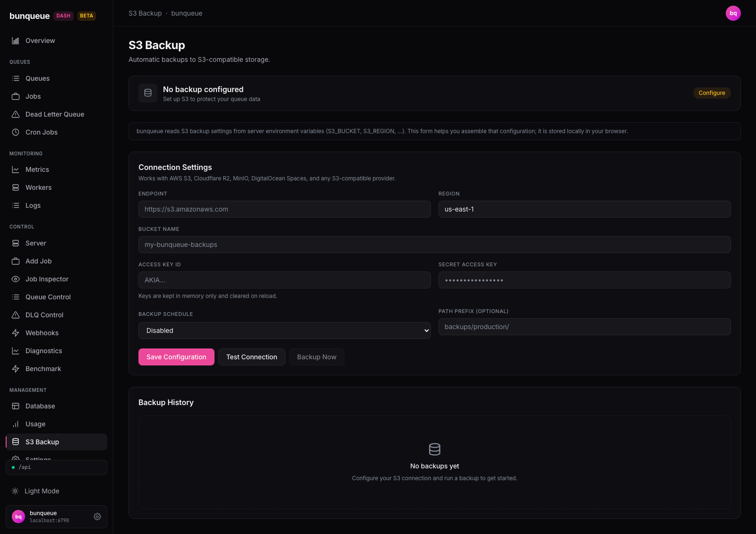Click the bq avatar in top-right corner
Viewport: 756px width, 534px height.
pyautogui.click(x=733, y=13)
